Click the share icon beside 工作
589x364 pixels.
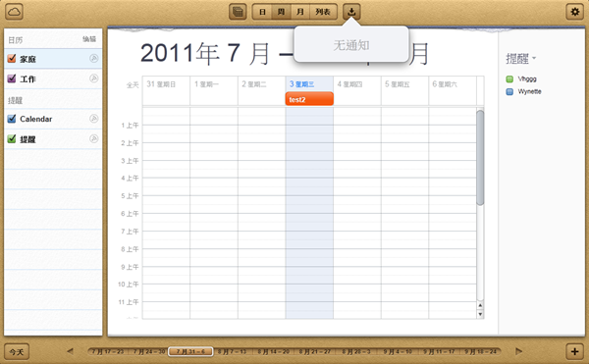pos(94,78)
